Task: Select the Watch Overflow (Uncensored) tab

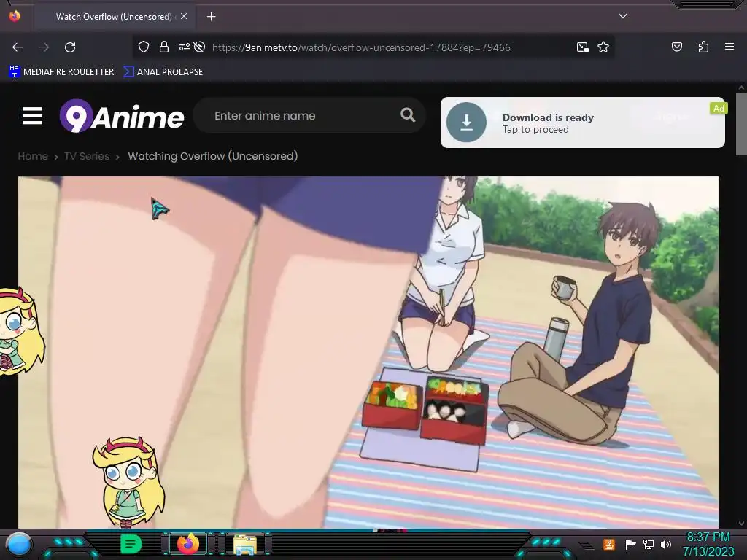Action: tap(115, 17)
